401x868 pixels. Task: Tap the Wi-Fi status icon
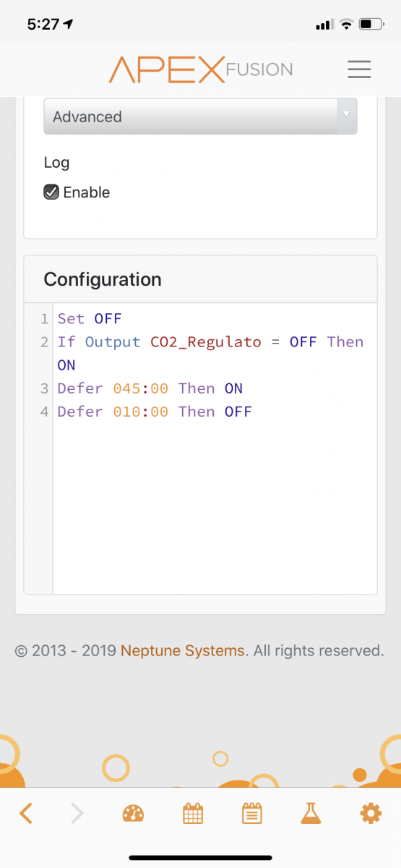coord(346,25)
